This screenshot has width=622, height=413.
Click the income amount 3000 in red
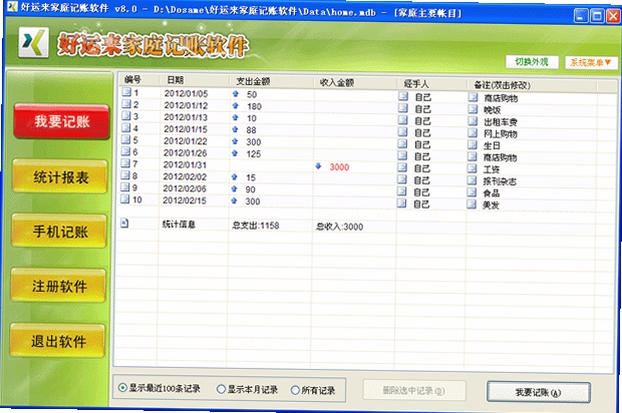click(x=340, y=167)
